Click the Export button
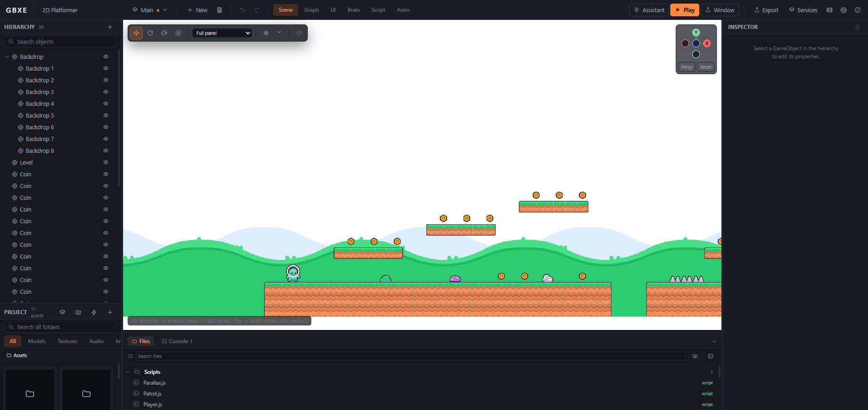Screen dimensions: 868x410 766,10
